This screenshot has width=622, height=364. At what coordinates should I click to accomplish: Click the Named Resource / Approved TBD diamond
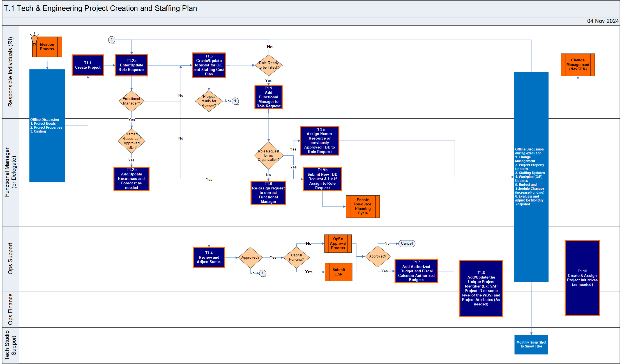click(132, 141)
